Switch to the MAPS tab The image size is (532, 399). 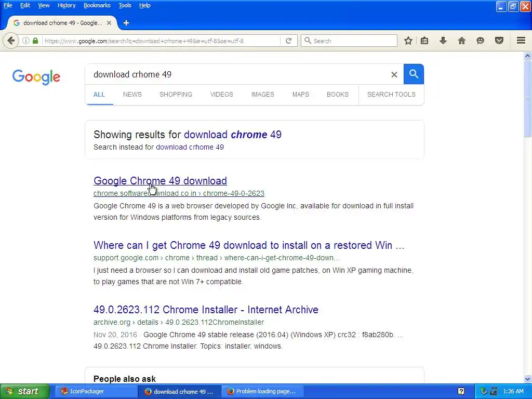point(301,95)
